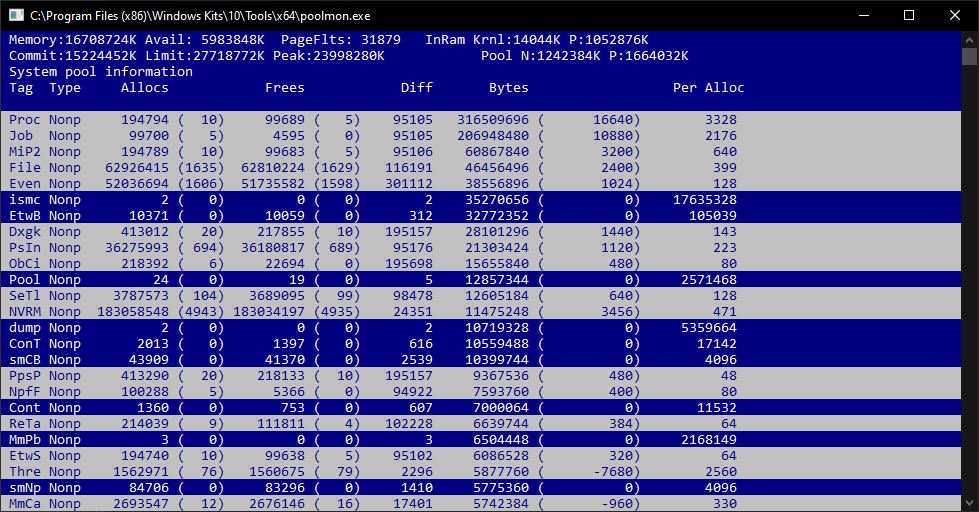Click the vertical scrollbar thumb
979x512 pixels.
tap(970, 56)
